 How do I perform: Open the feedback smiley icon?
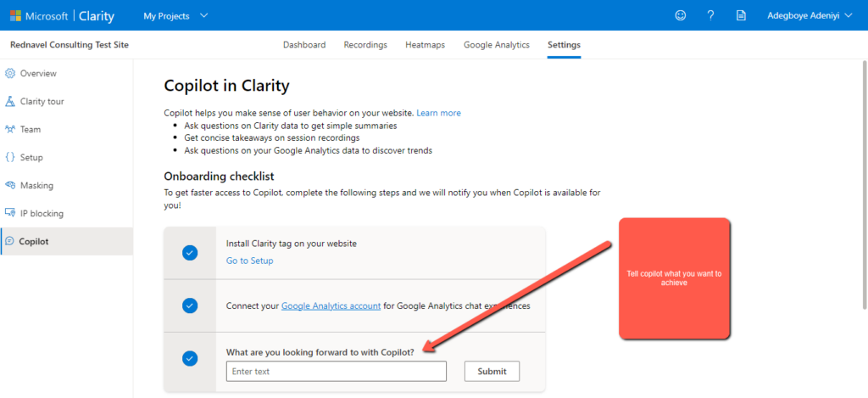[x=681, y=15]
